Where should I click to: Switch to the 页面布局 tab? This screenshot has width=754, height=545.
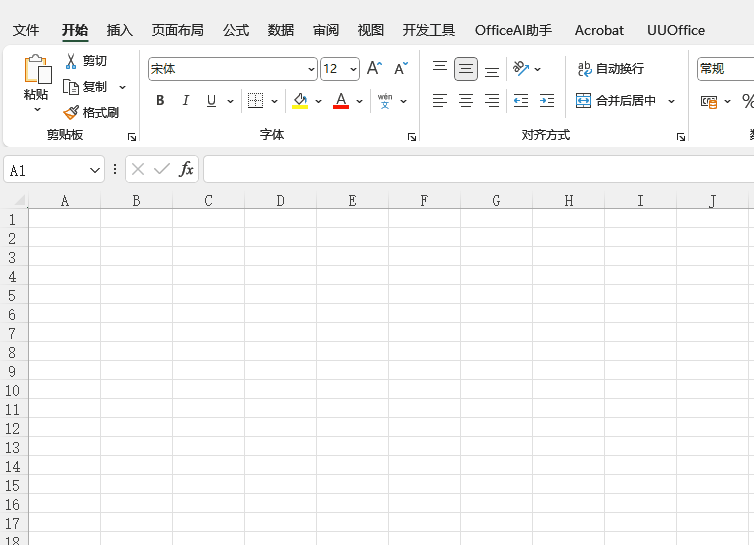[177, 30]
